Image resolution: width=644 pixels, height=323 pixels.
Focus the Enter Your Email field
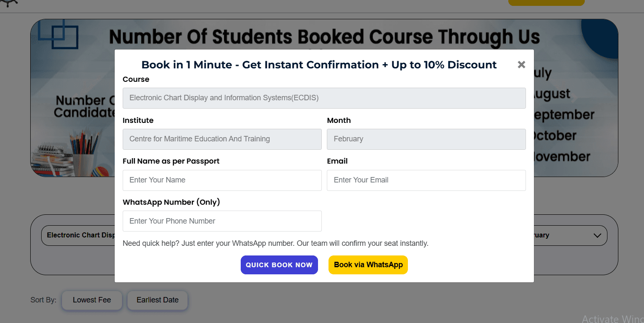coord(426,180)
